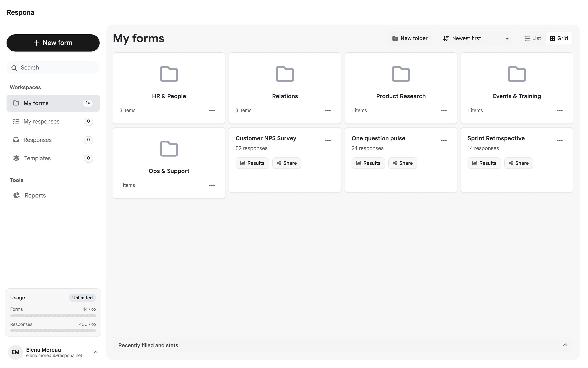Click the Forms usage progress bar

point(53,316)
